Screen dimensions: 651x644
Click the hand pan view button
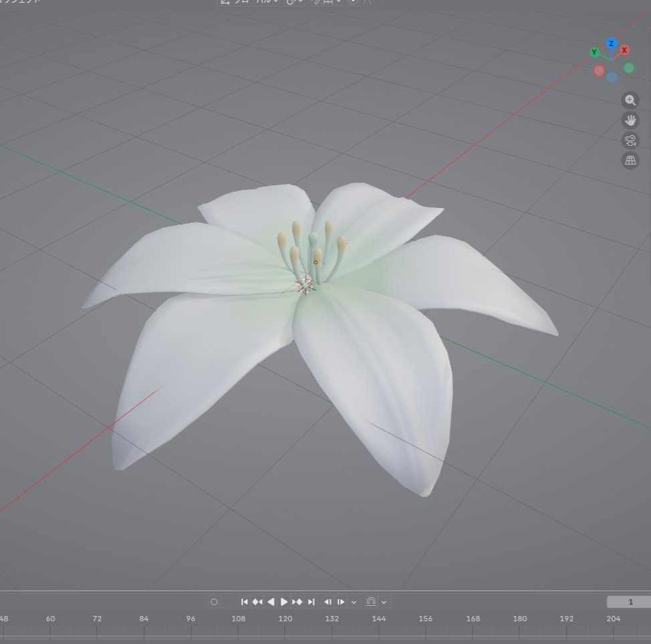(630, 120)
